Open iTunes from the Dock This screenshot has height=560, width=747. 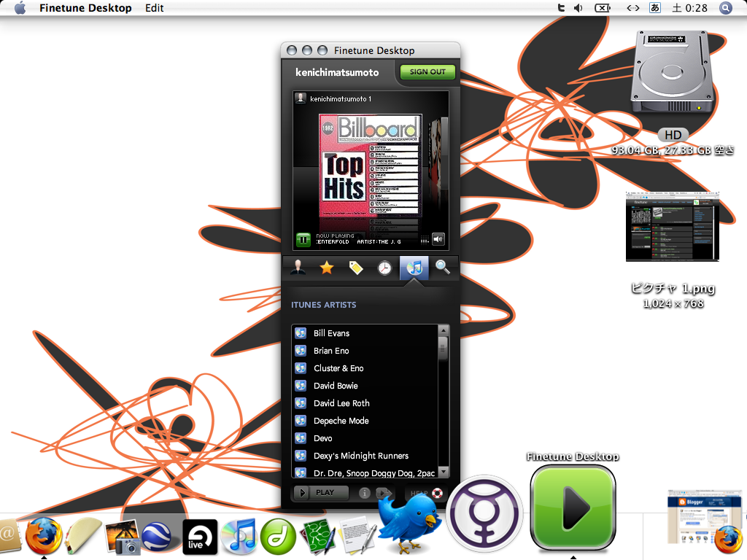239,537
